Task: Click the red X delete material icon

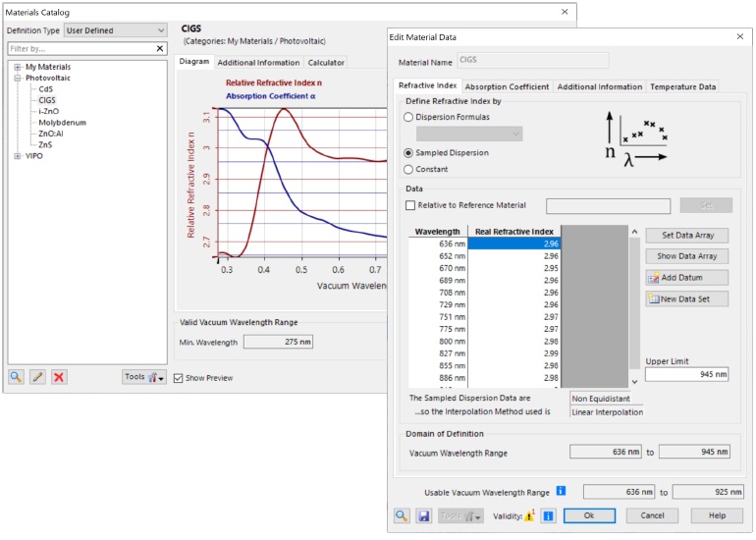Action: pyautogui.click(x=59, y=377)
